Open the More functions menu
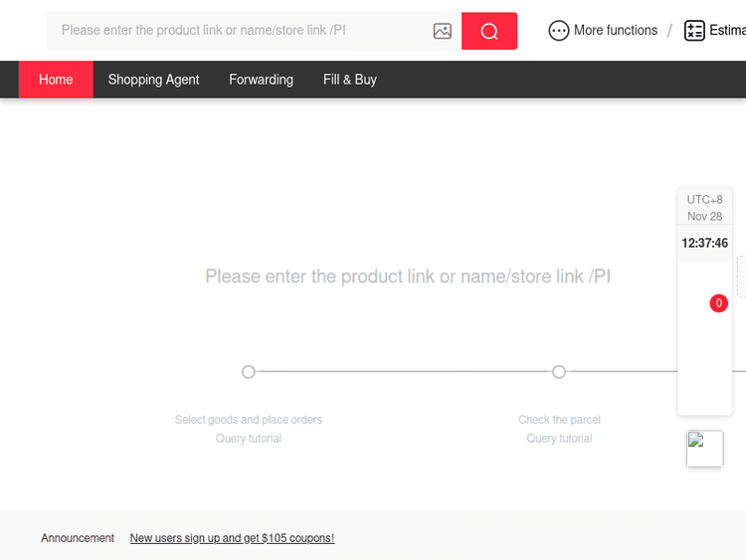The height and width of the screenshot is (560, 746). tap(615, 31)
